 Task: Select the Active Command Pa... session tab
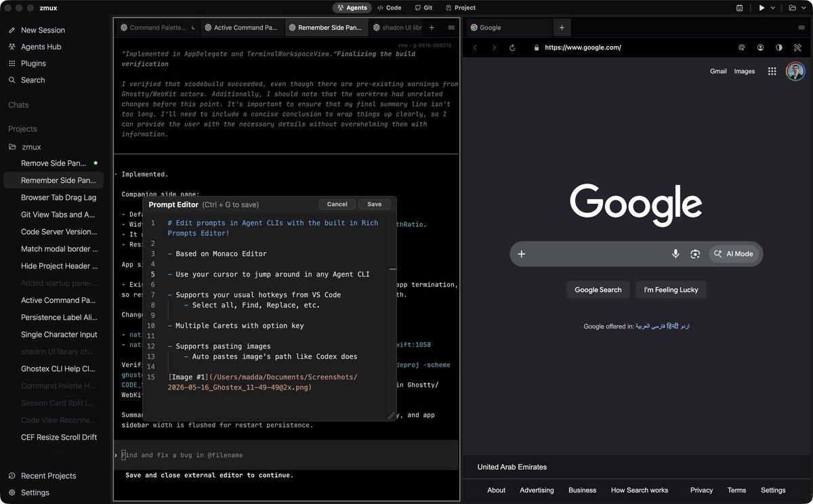coord(241,28)
